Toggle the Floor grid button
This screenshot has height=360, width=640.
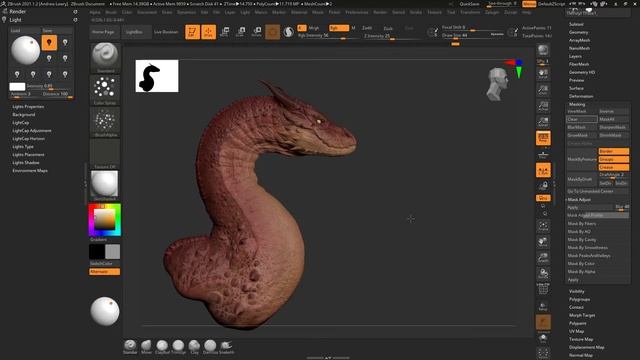[x=543, y=154]
